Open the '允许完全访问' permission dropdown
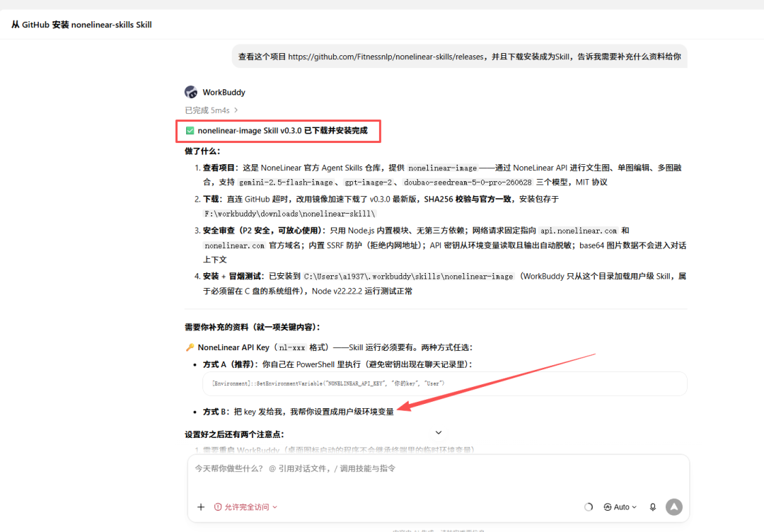 pos(245,507)
